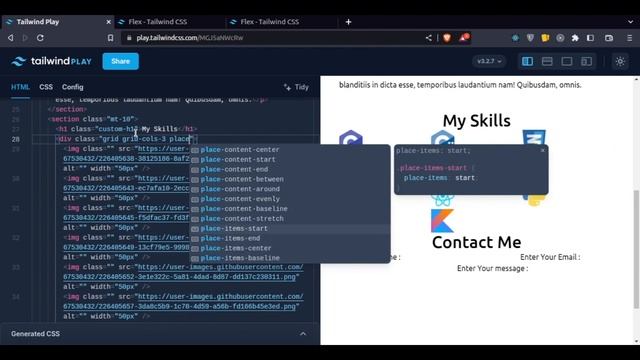Close the Tailwind Play tab
Viewport: 640px width, 360px height.
[x=109, y=22]
